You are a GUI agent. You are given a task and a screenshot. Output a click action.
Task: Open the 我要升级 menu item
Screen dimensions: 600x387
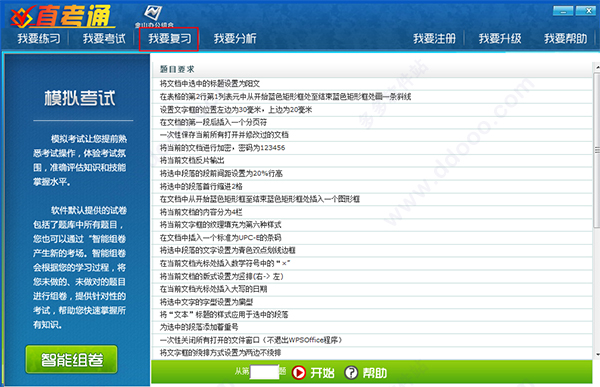click(500, 39)
